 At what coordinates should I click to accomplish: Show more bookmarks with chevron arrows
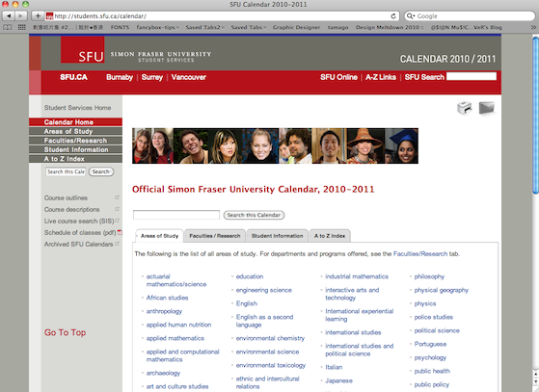coord(533,28)
